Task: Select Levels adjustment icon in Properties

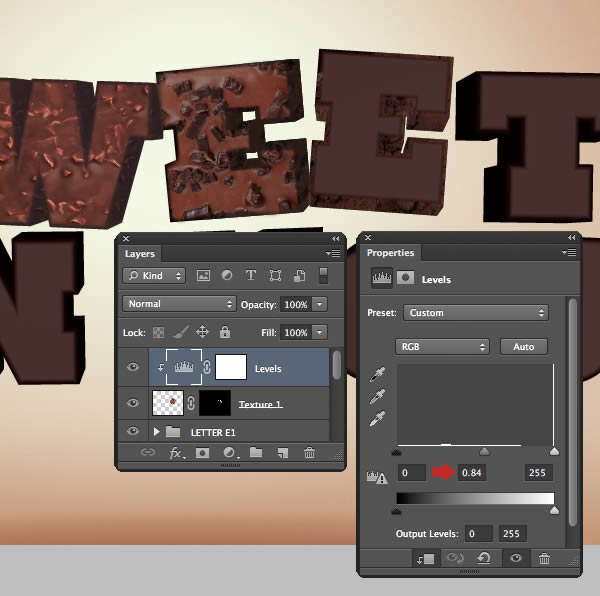Action: pos(382,278)
